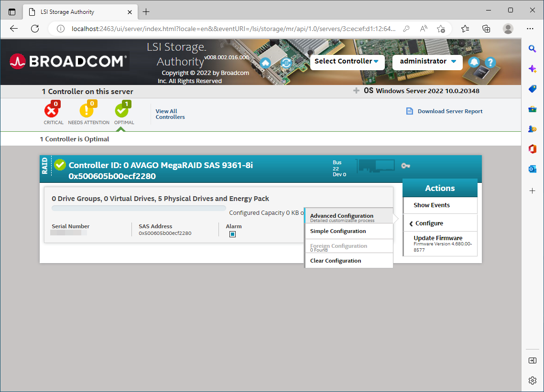View site information icon in address bar
Screen dimensions: 544x392
61,29
